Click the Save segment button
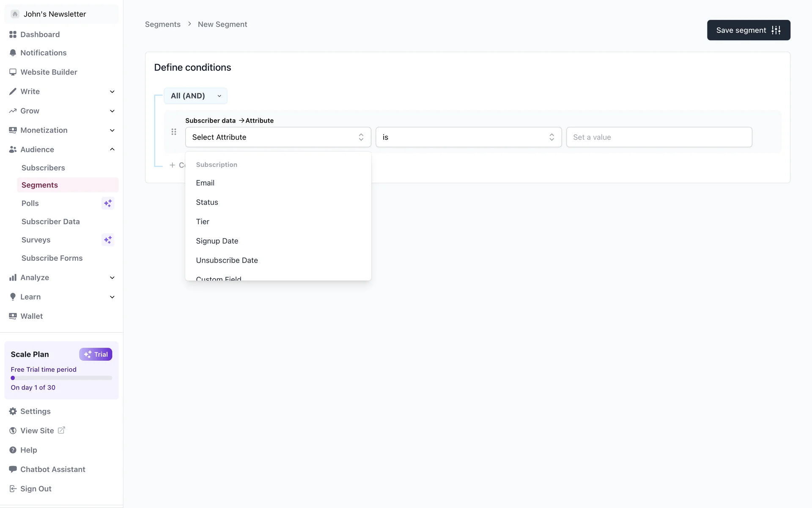This screenshot has height=508, width=812. pyautogui.click(x=748, y=30)
